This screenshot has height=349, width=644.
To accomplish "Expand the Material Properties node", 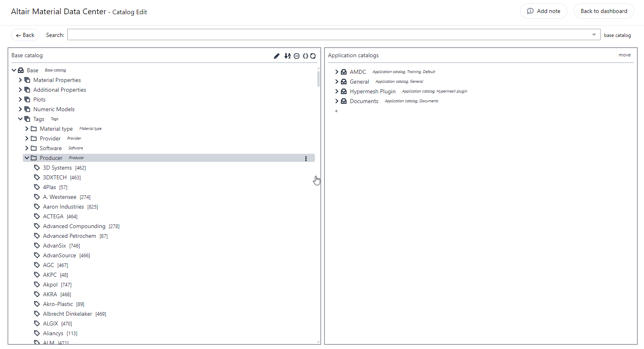I will (x=20, y=80).
